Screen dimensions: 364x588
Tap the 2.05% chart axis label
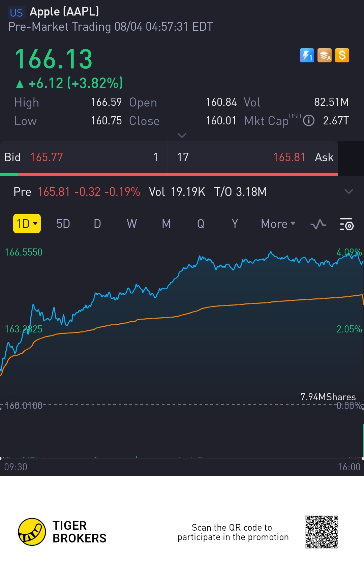coord(349,329)
